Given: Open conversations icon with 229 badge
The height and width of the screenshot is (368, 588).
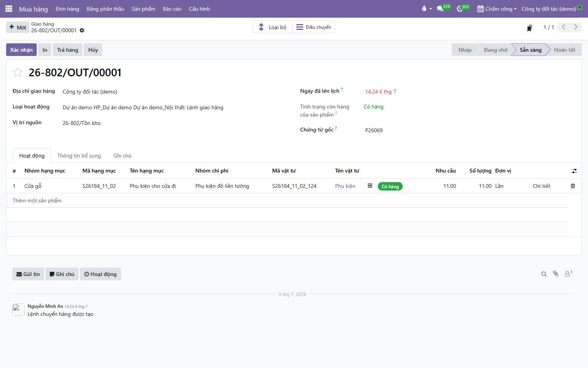Looking at the screenshot, I should coord(440,8).
